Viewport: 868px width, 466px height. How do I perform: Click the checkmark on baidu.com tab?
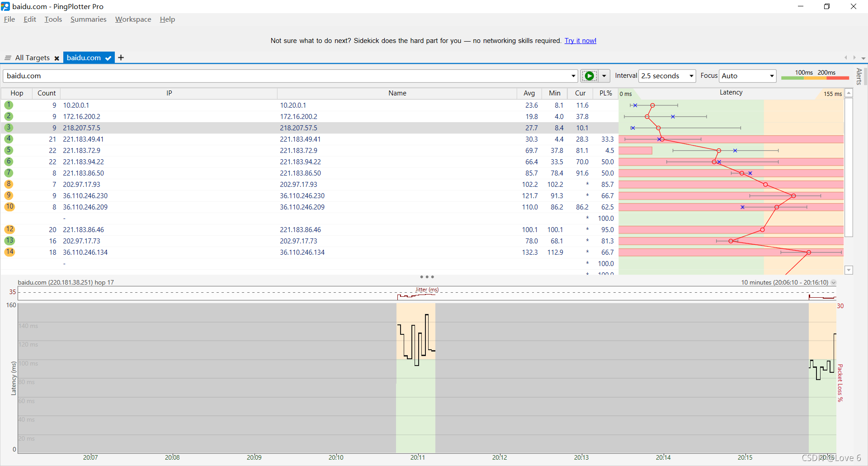(108, 58)
